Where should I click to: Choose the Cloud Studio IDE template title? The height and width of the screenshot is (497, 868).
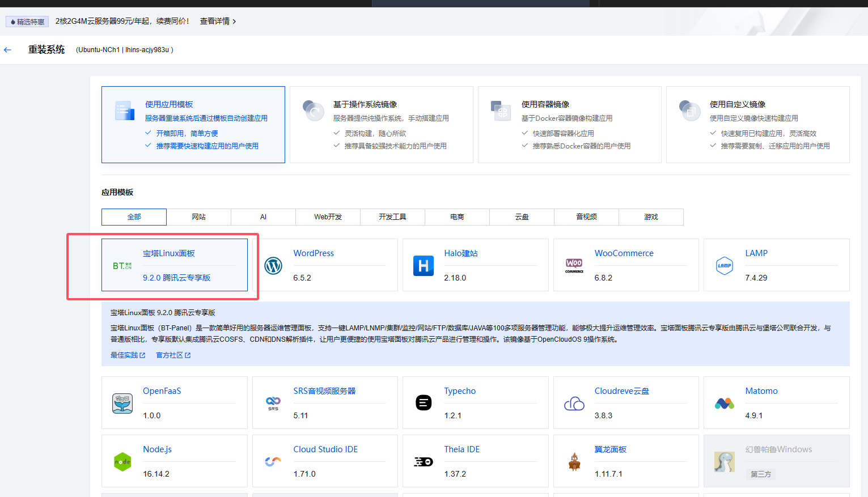coord(325,449)
